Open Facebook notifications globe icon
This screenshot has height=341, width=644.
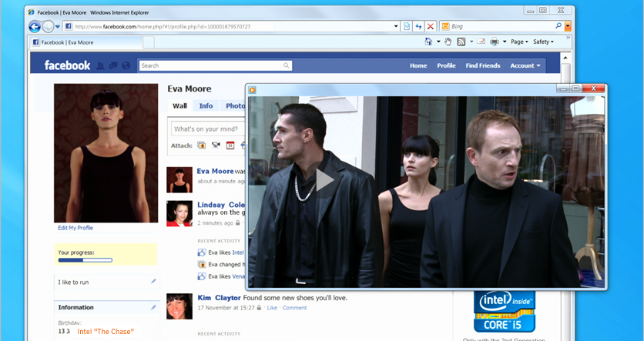(126, 65)
